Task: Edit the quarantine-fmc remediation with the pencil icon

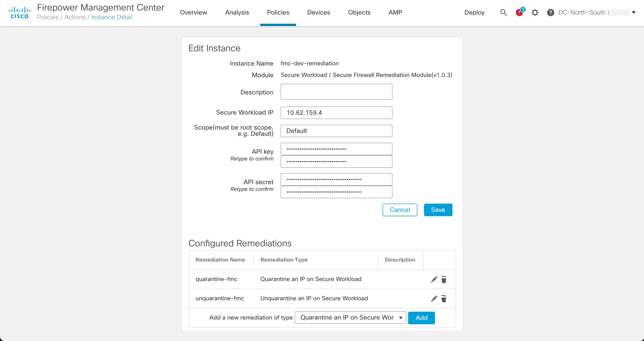Action: [434, 279]
